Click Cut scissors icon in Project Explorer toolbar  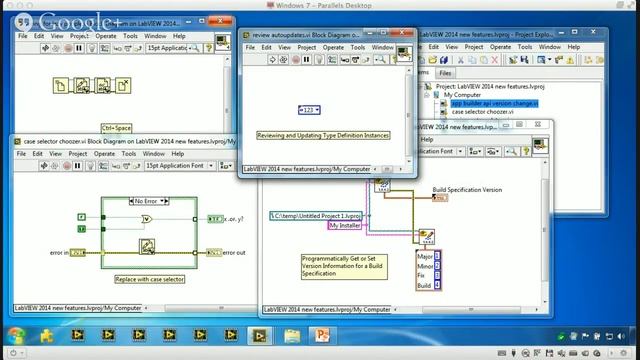click(461, 60)
